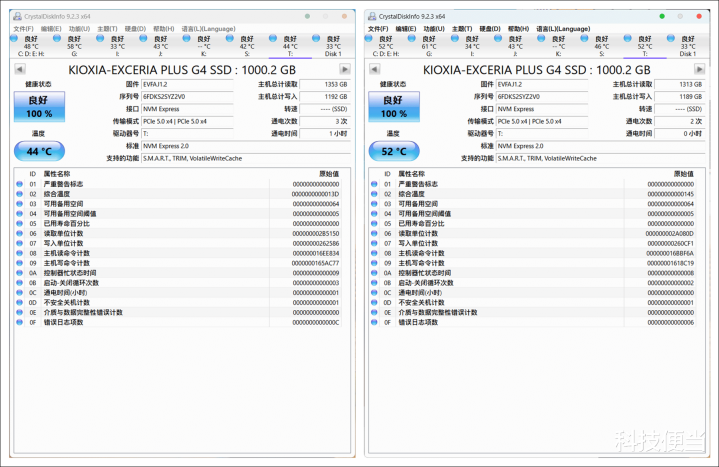Click 属性名称 column header in left window
The width and height of the screenshot is (719, 467).
(x=57, y=174)
